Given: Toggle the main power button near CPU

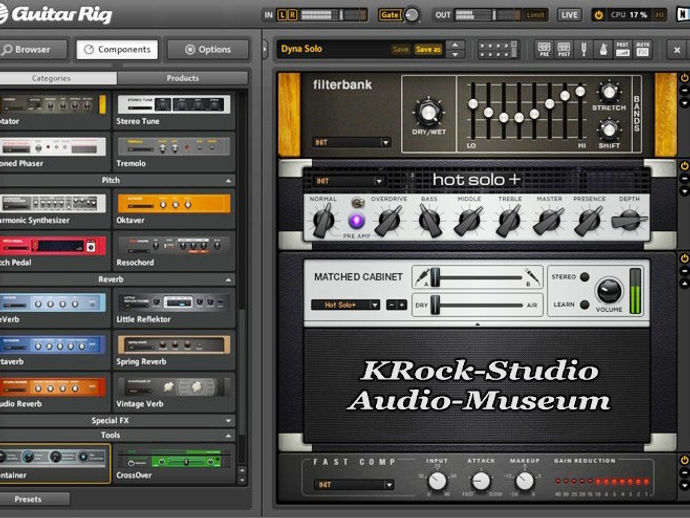Looking at the screenshot, I should (x=599, y=15).
